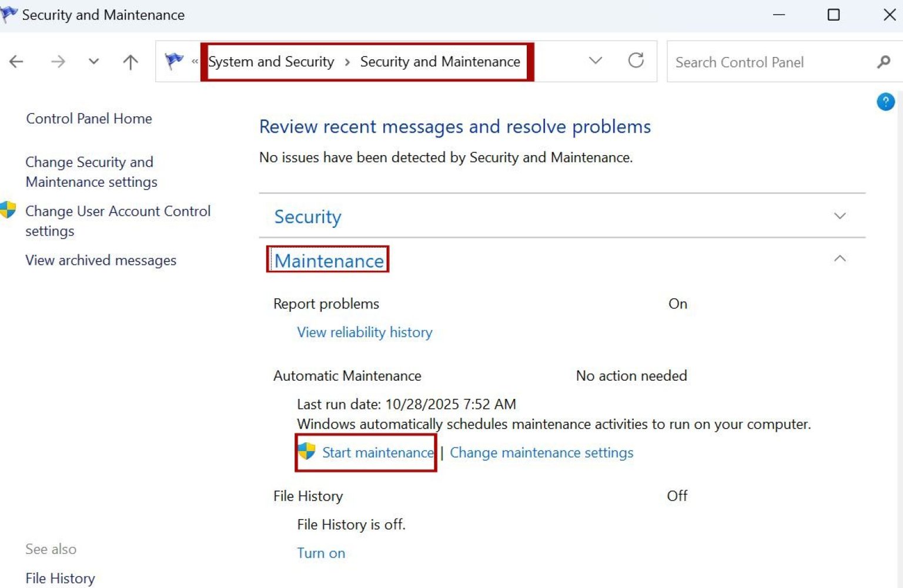
Task: Click the back navigation arrow
Action: click(x=16, y=61)
